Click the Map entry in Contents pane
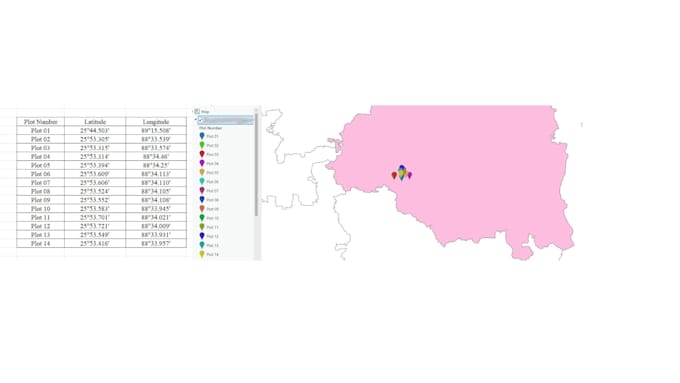 pos(205,112)
